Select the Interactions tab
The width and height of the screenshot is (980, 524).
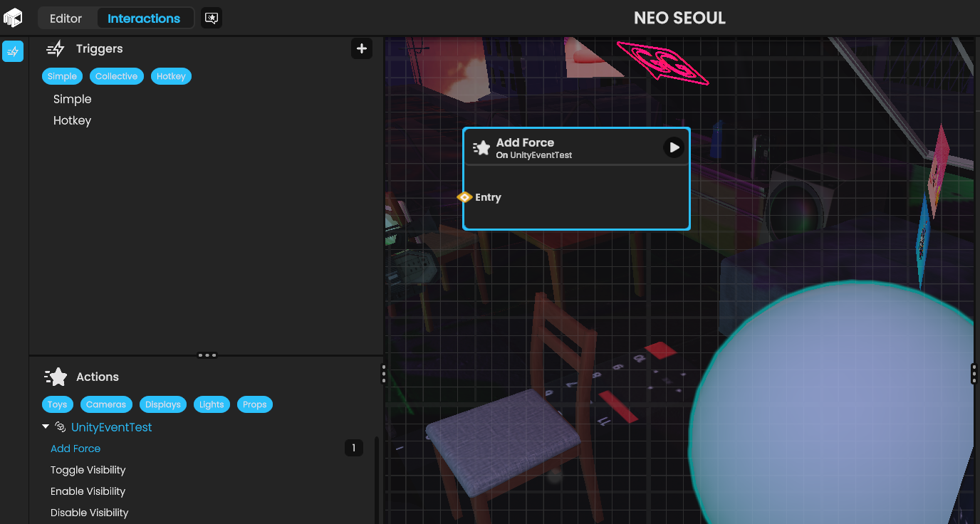coord(144,19)
